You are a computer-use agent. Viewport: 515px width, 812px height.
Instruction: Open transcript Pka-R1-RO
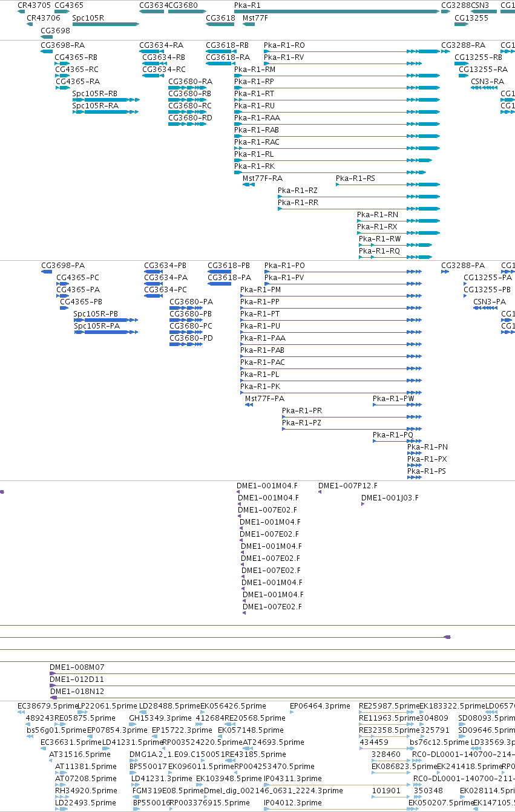coord(284,45)
